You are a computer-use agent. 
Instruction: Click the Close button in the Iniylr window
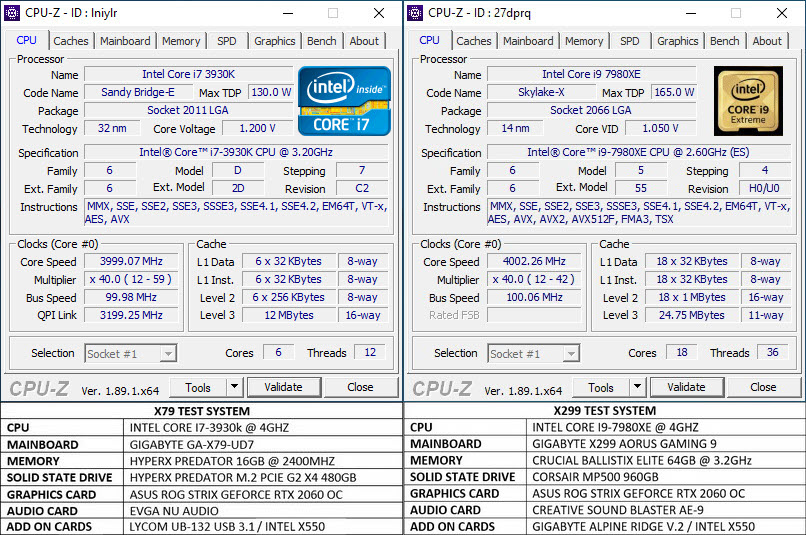(360, 387)
